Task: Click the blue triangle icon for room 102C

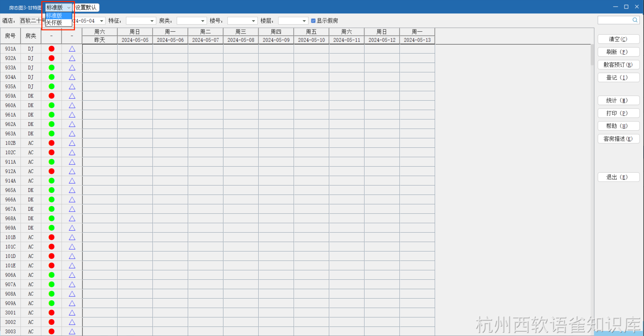Action: pyautogui.click(x=72, y=152)
